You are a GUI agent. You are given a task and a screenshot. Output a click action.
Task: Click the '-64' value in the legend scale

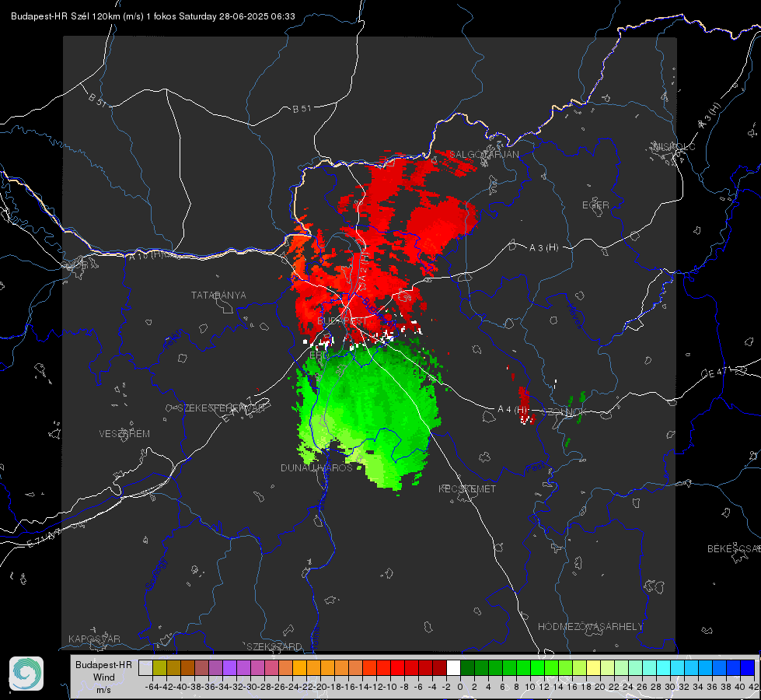tap(152, 687)
